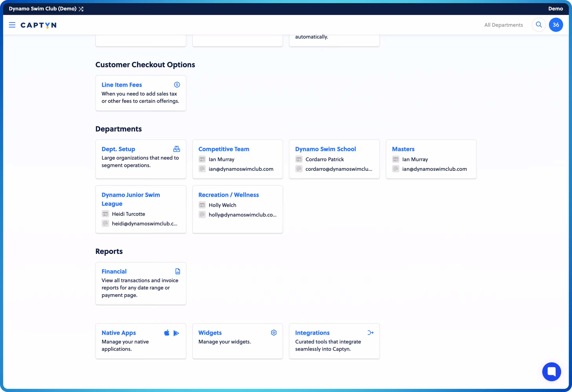Click Heidi Turcotte name
This screenshot has height=392, width=572.
tap(128, 214)
